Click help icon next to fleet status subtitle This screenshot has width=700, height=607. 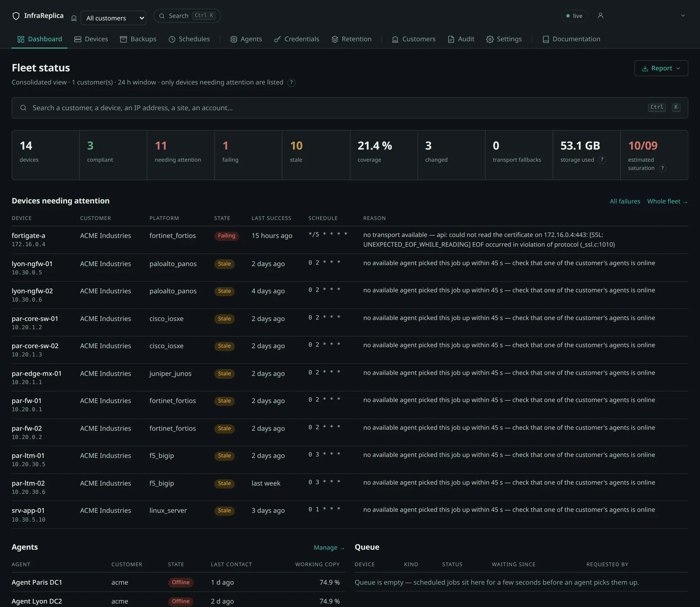pyautogui.click(x=291, y=83)
